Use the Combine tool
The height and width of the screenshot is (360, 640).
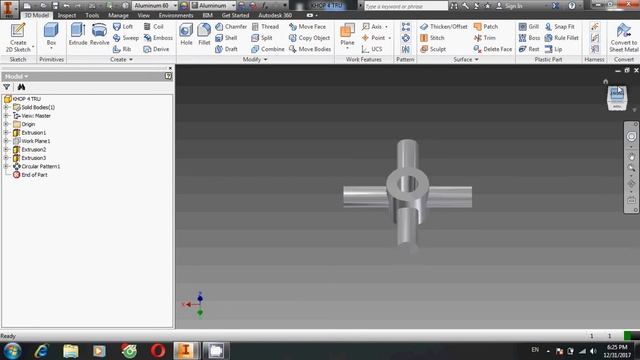(268, 49)
